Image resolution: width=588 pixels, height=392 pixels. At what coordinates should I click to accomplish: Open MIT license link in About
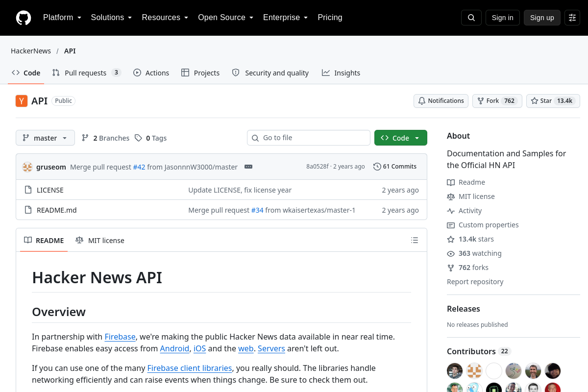click(471, 196)
